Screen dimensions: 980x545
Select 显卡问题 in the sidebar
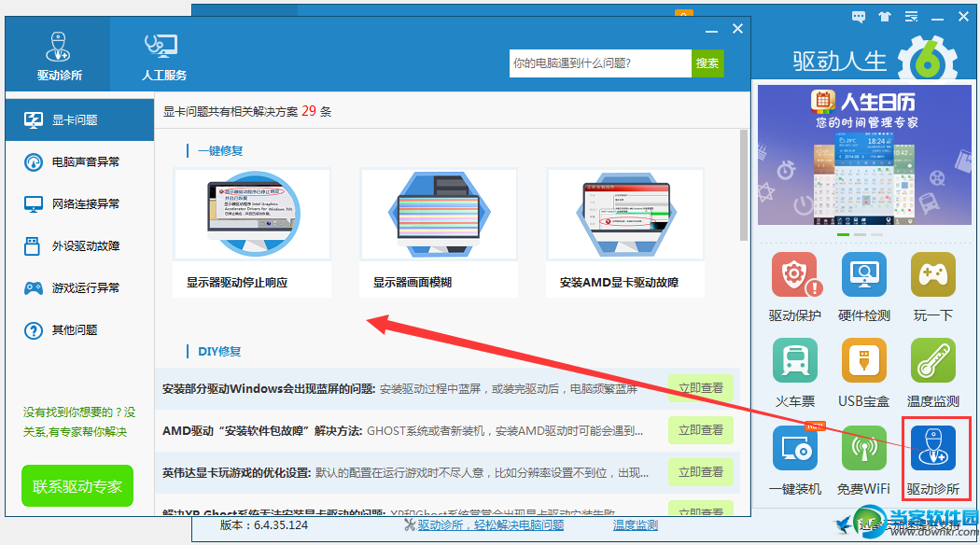coord(80,120)
